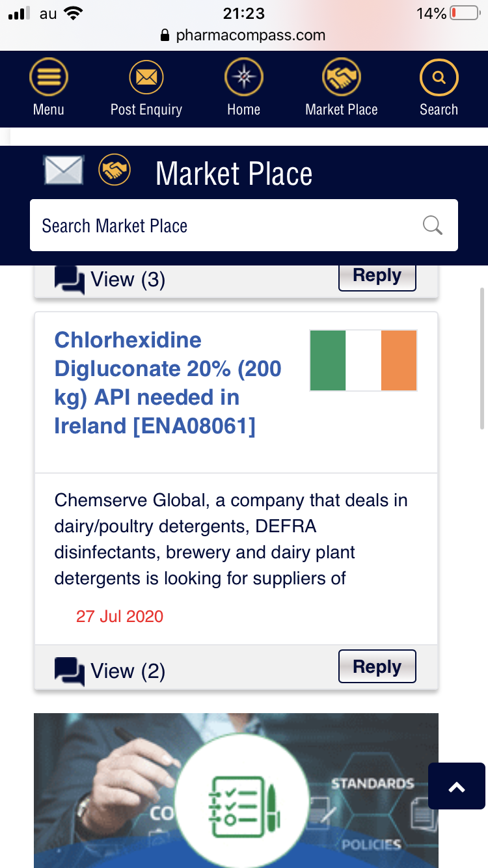Click the small handshake icon beside Market Place title
Viewport: 488px width, 868px height.
(115, 170)
